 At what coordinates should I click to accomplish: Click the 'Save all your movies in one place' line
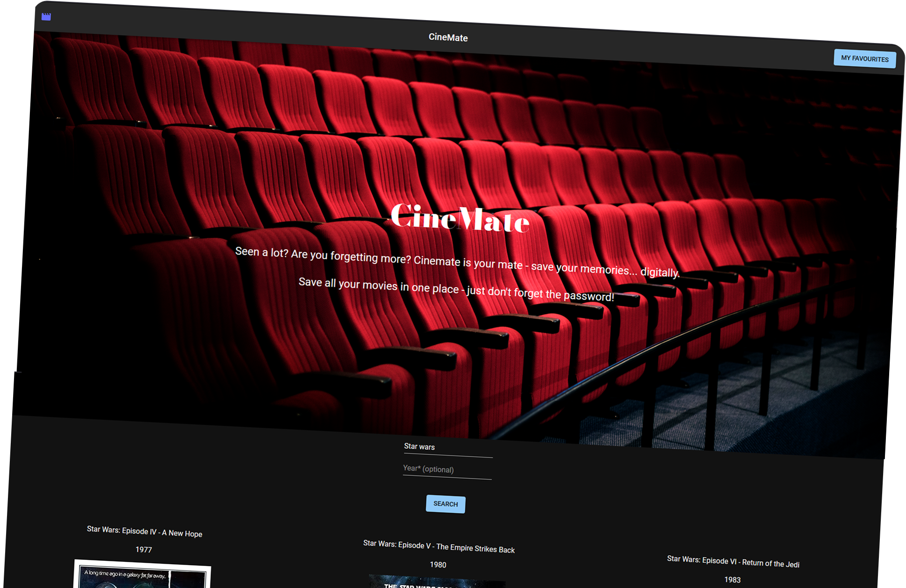tap(456, 289)
